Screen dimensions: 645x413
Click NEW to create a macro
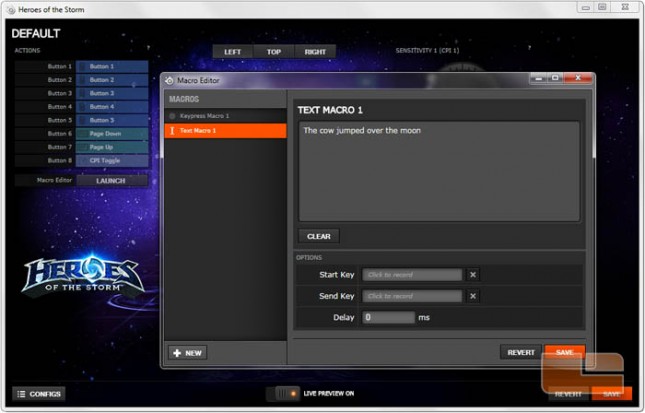pos(188,353)
